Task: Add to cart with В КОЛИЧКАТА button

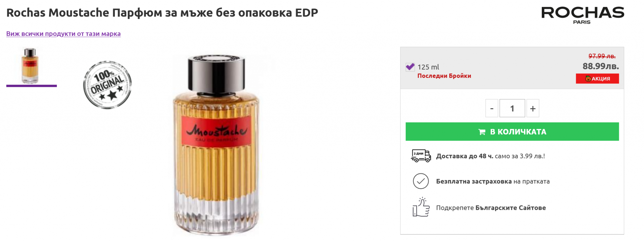Action: [x=512, y=132]
